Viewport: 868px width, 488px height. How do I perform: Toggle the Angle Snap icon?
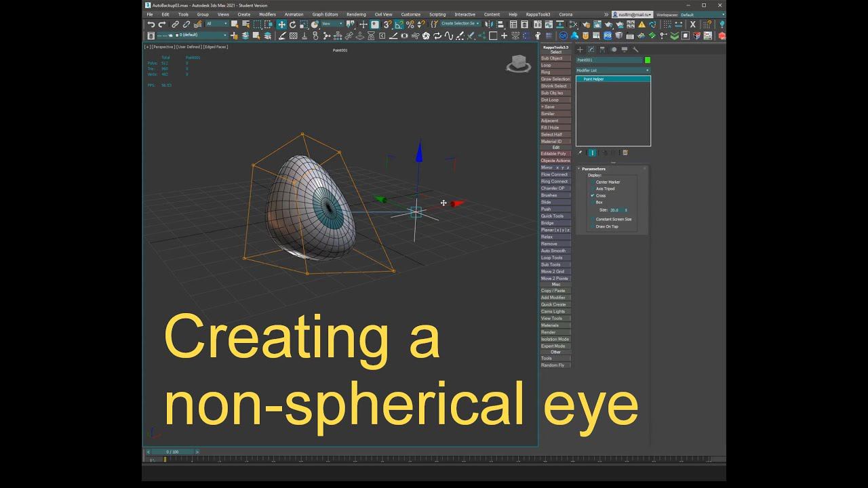click(399, 24)
